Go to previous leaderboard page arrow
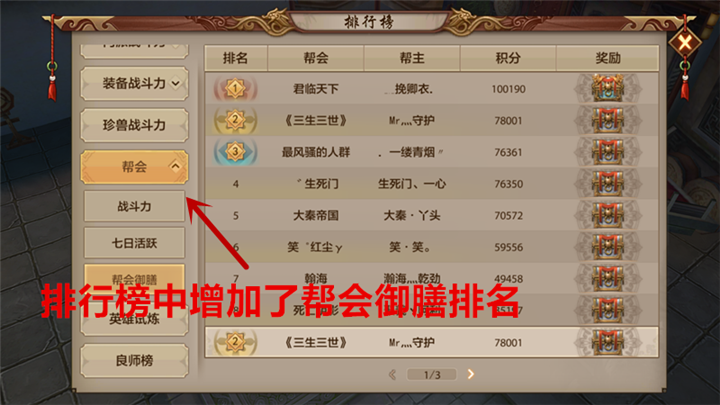720x405 pixels. coord(393,374)
